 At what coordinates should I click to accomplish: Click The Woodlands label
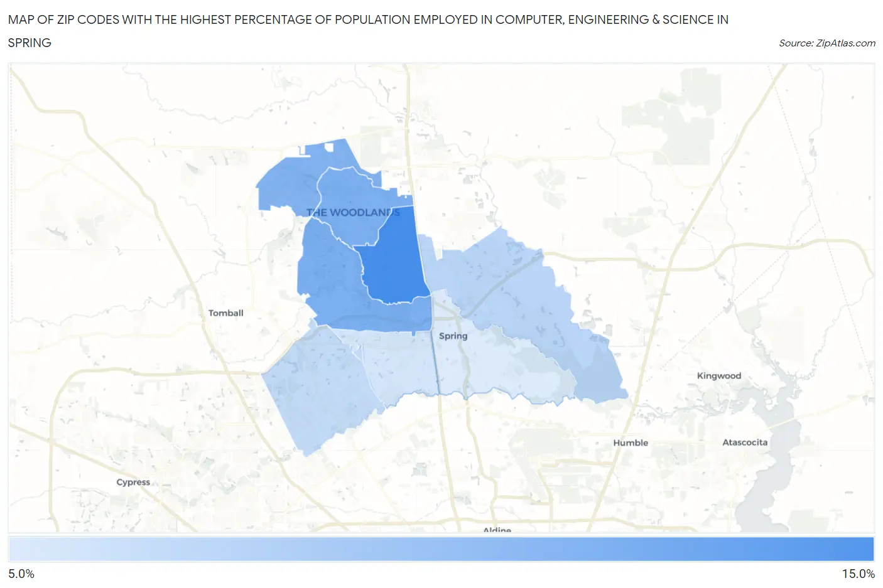(353, 213)
